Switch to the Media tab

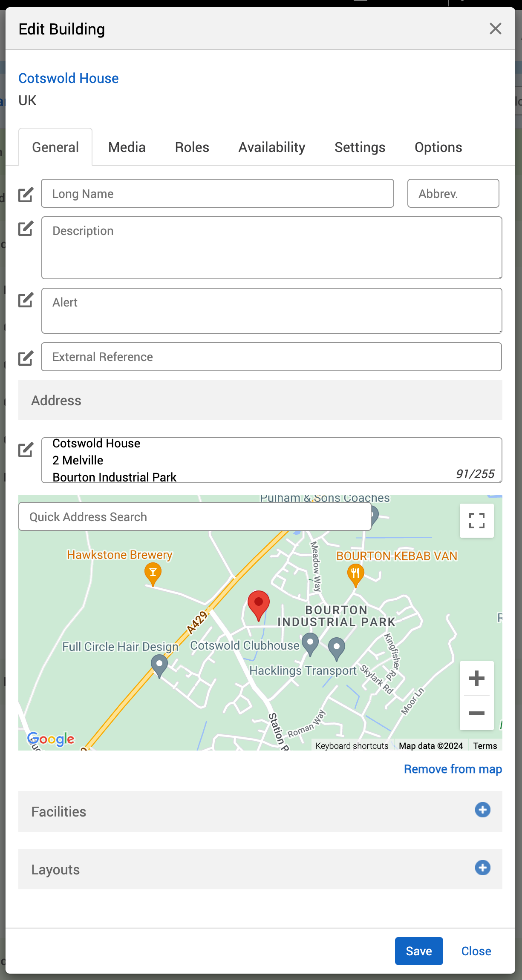pyautogui.click(x=127, y=147)
